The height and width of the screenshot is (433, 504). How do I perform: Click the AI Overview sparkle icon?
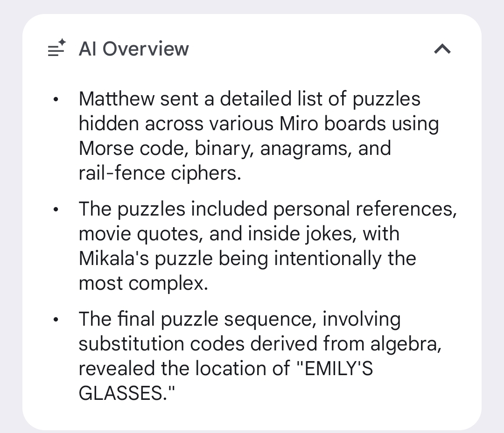[x=57, y=49]
